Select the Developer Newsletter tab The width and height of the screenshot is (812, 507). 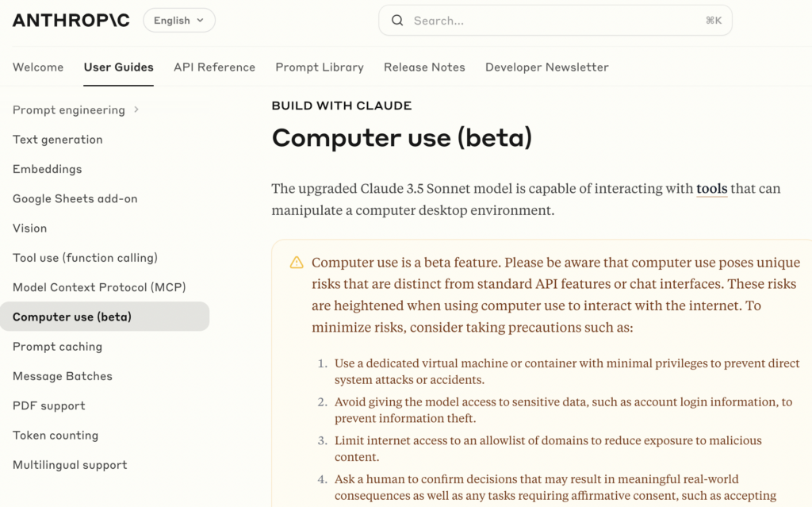pyautogui.click(x=547, y=67)
